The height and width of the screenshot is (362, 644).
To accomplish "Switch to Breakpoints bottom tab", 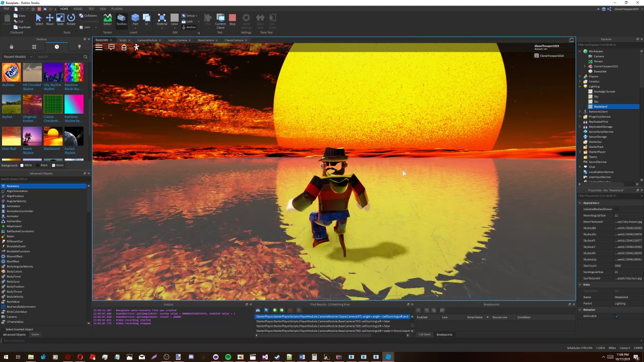I will tap(444, 334).
